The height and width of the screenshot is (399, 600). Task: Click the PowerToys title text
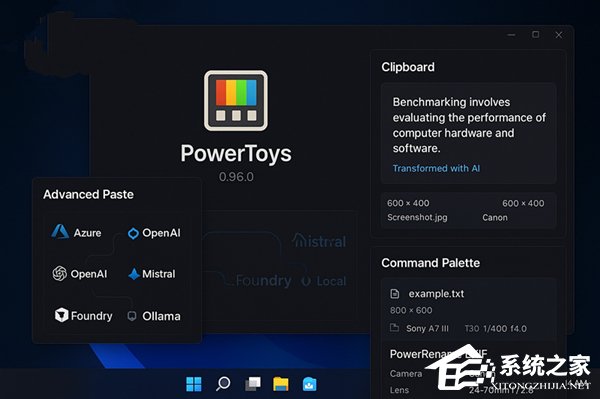236,153
